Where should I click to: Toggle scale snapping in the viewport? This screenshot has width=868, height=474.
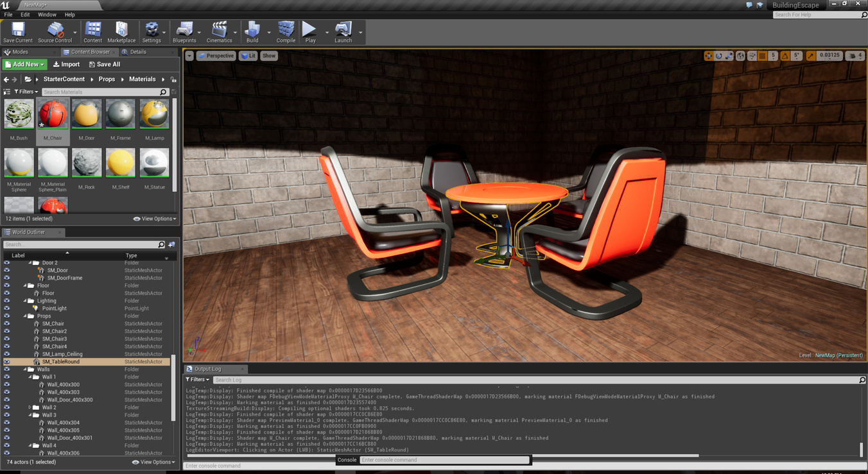pyautogui.click(x=811, y=56)
